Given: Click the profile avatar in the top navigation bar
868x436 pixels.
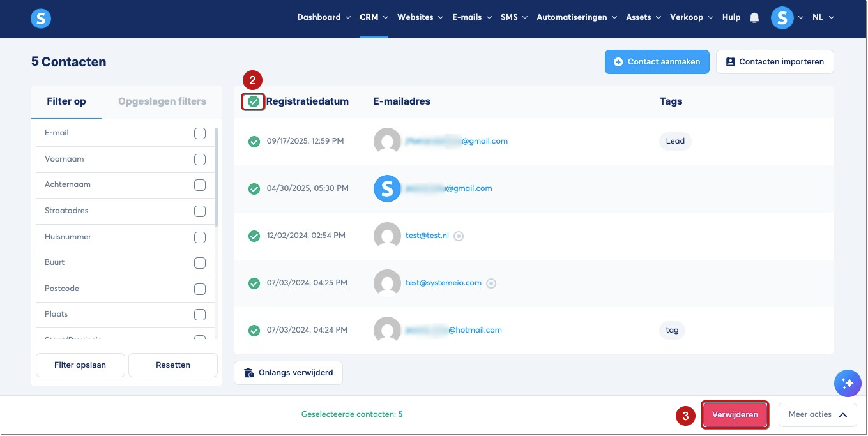Looking at the screenshot, I should (x=782, y=18).
